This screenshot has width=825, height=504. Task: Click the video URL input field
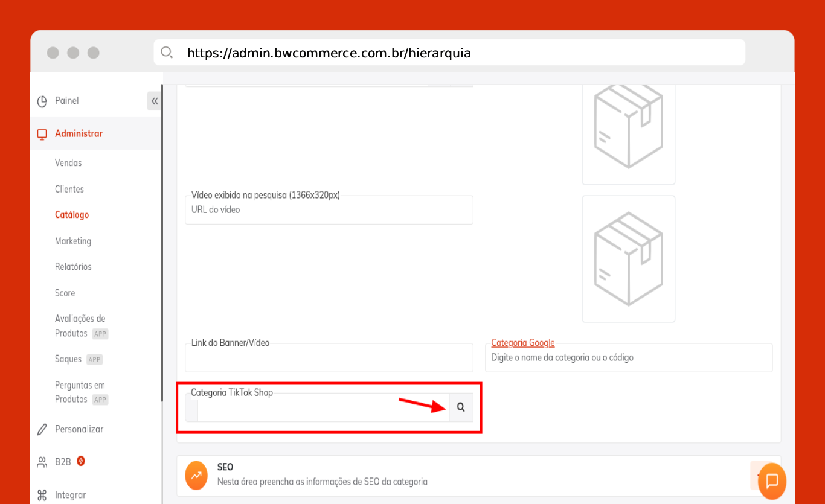(329, 211)
